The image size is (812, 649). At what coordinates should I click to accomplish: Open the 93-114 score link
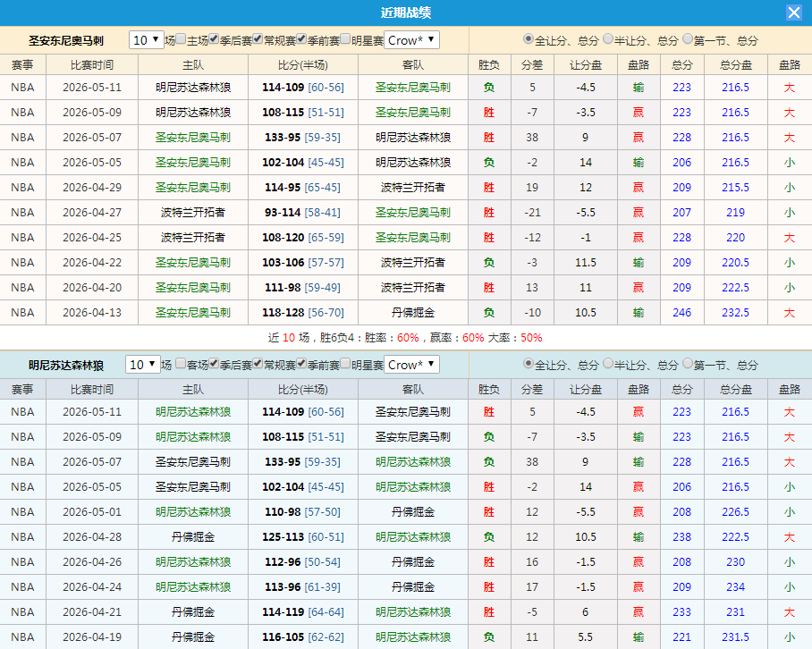click(x=283, y=213)
